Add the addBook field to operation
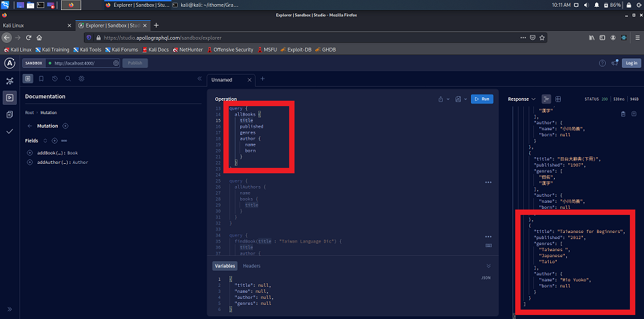The height and width of the screenshot is (319, 644). pyautogui.click(x=30, y=153)
